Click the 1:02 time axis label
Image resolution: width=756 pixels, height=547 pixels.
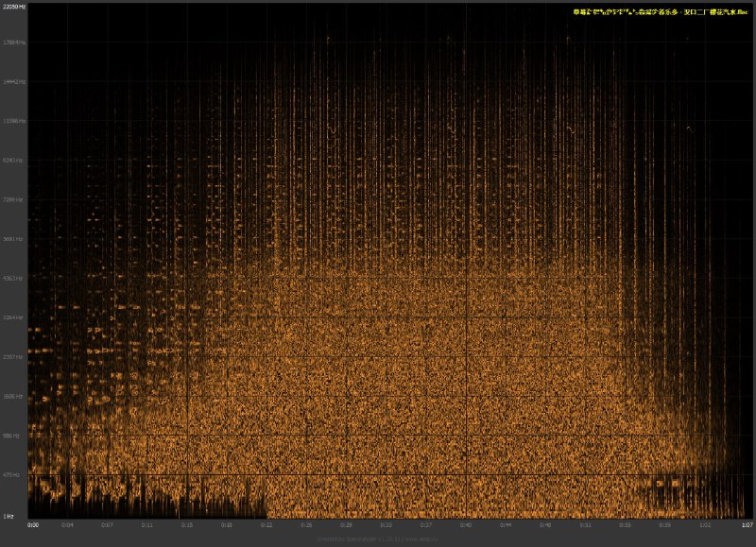click(705, 523)
